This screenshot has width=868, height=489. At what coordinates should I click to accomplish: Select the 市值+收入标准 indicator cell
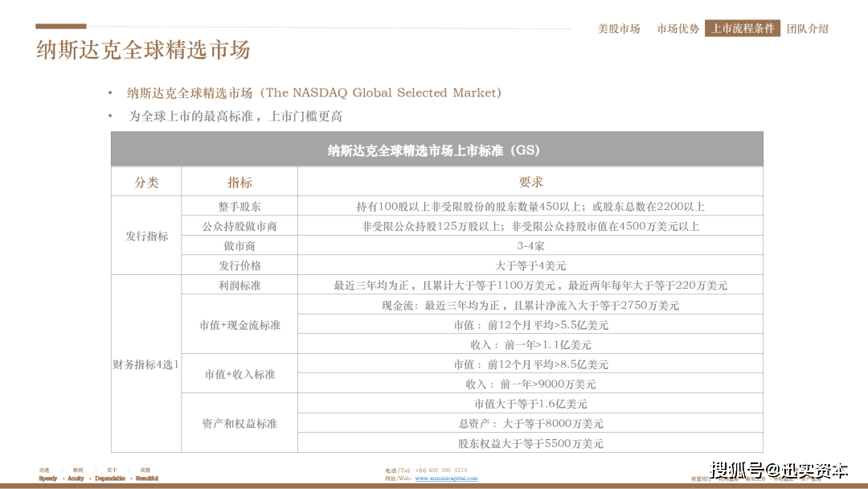[240, 374]
